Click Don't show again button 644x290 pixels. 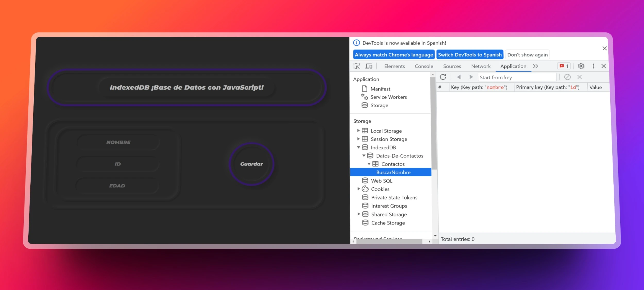click(527, 55)
